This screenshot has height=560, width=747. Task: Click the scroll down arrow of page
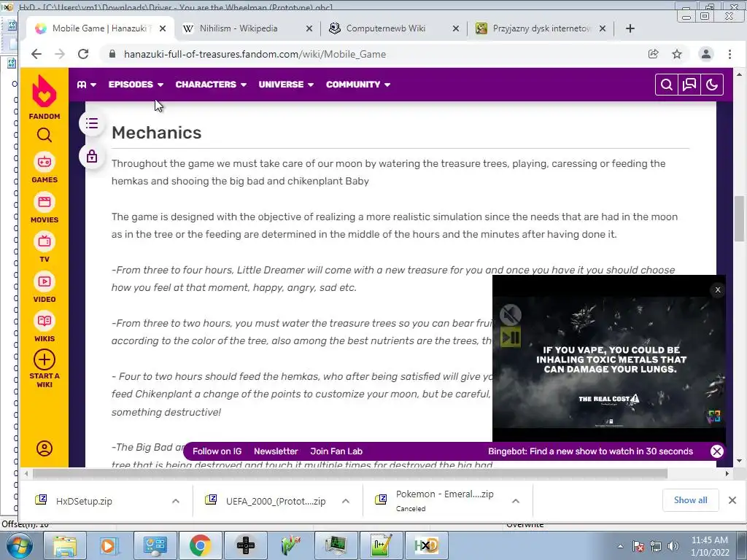[x=739, y=461]
